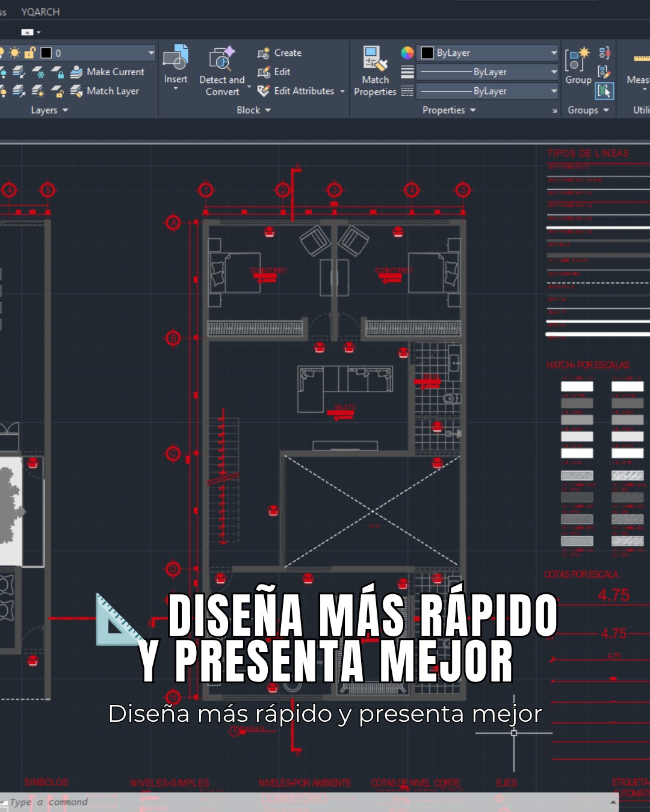Toggle layer 0 lock padlock icon

pyautogui.click(x=30, y=53)
